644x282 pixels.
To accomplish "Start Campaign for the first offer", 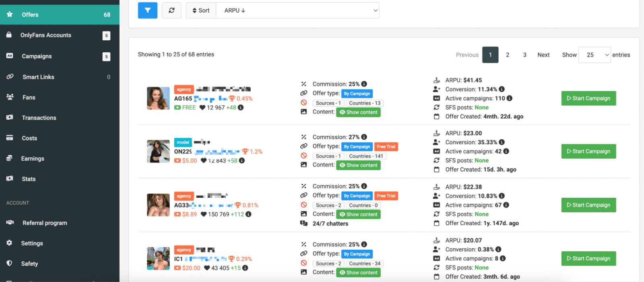I will tap(588, 98).
